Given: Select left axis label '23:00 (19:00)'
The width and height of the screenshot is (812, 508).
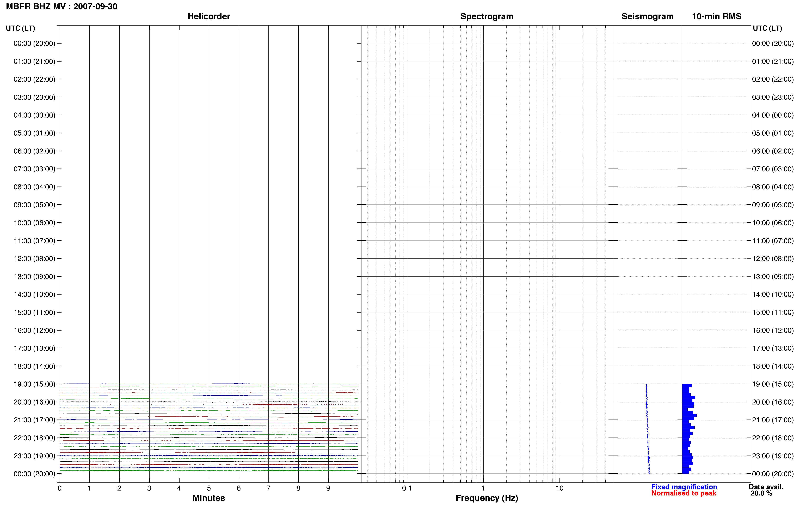Looking at the screenshot, I should pyautogui.click(x=34, y=456).
